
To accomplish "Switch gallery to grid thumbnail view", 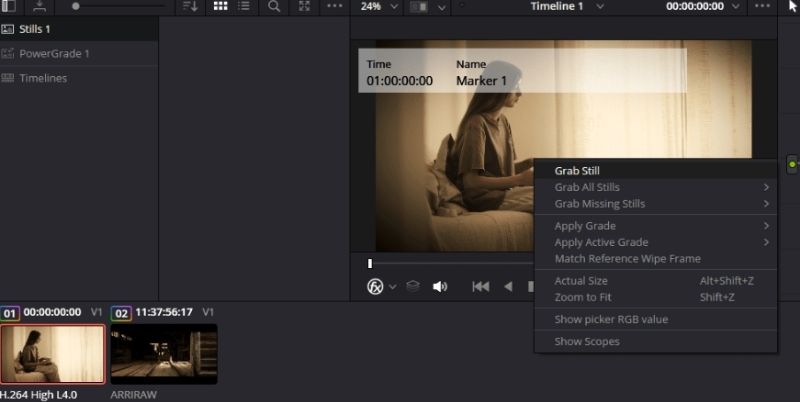I will (220, 6).
